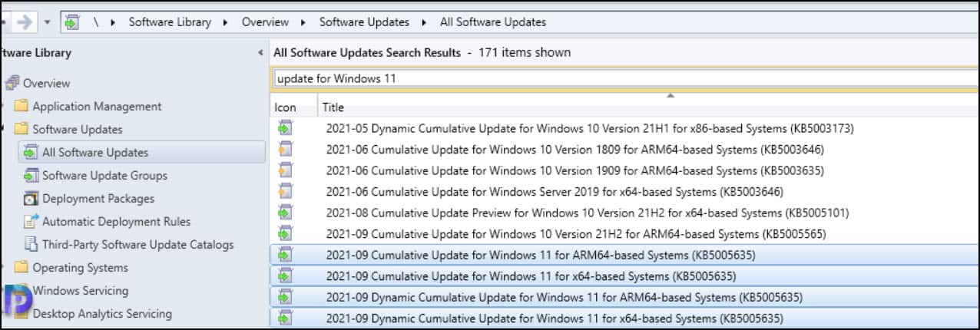Select Software Library in the breadcrumb
The image size is (980, 330).
[x=170, y=22]
